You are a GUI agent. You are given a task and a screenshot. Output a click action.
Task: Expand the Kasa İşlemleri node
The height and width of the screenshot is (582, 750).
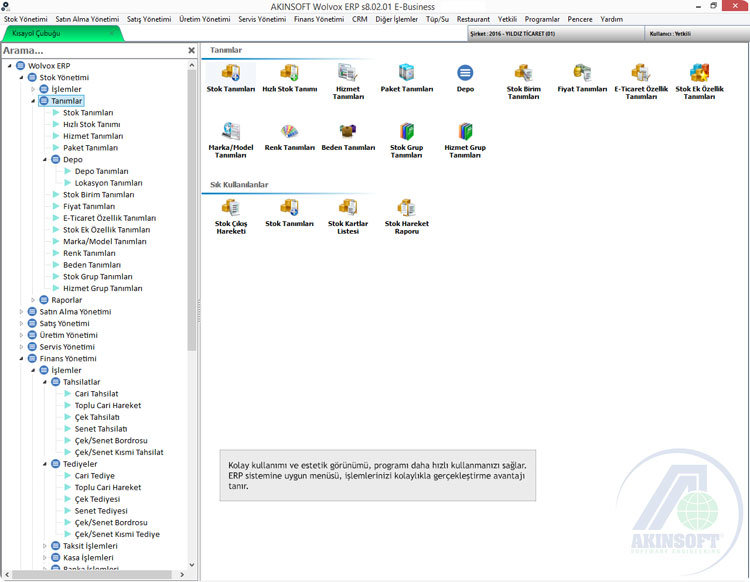[x=44, y=558]
